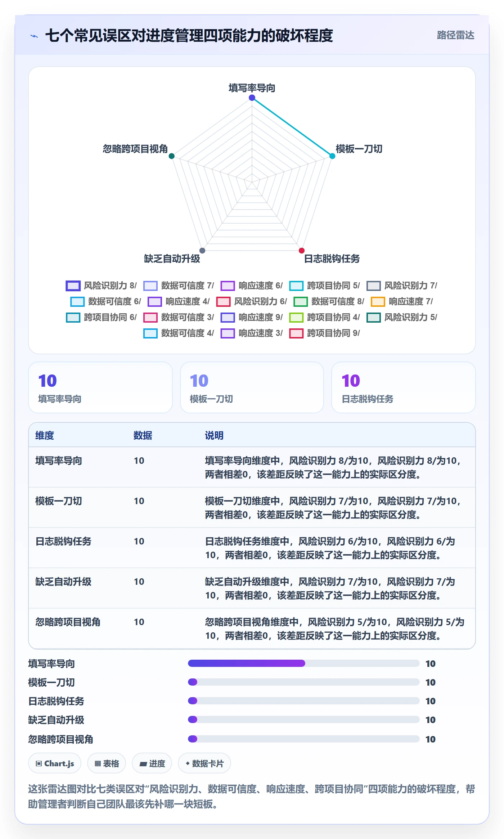Click the 说明 column header

coord(214,435)
